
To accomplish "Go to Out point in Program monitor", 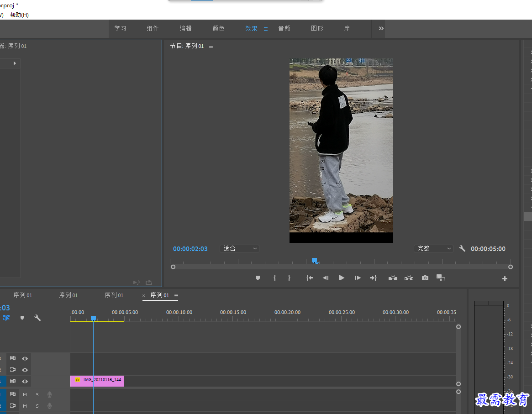I will click(x=373, y=278).
